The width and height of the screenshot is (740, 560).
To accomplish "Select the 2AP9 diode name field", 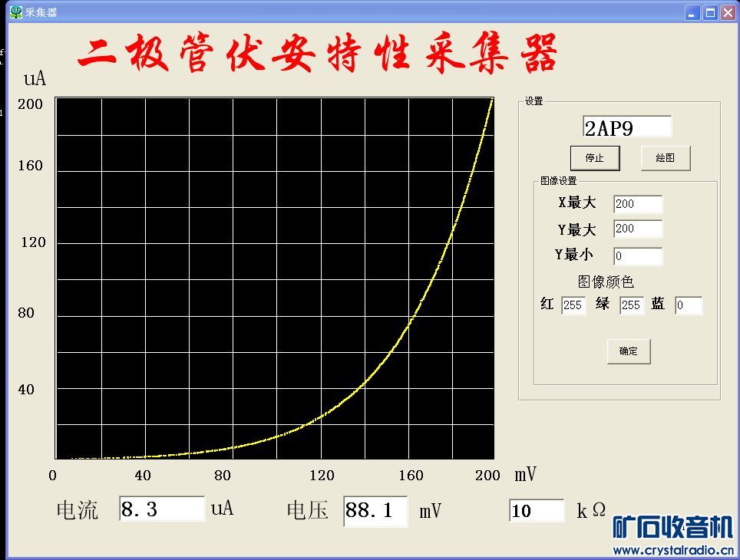I will tap(626, 127).
